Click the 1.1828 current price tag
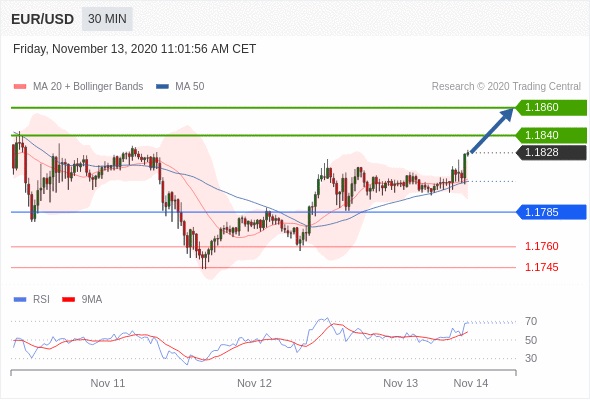 (551, 152)
